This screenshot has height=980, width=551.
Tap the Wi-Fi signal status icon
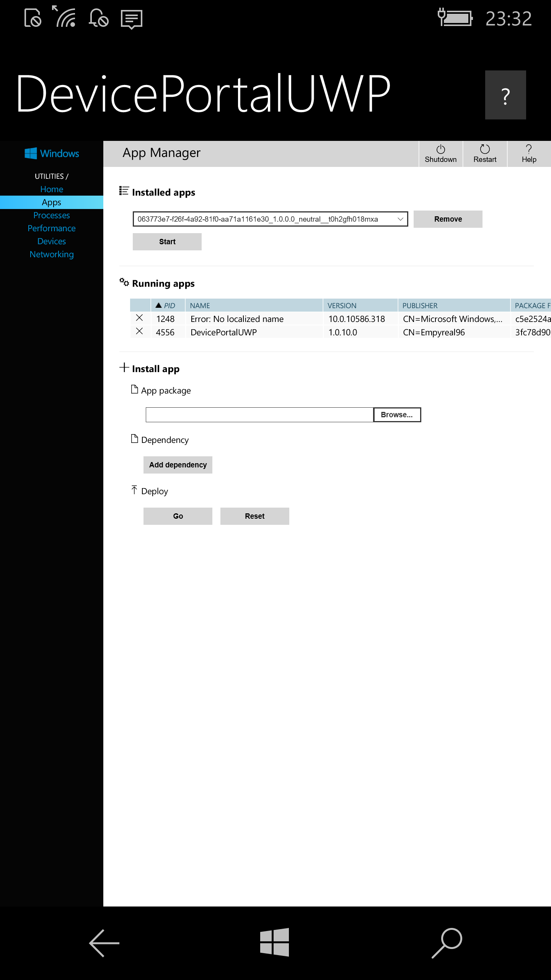(64, 16)
